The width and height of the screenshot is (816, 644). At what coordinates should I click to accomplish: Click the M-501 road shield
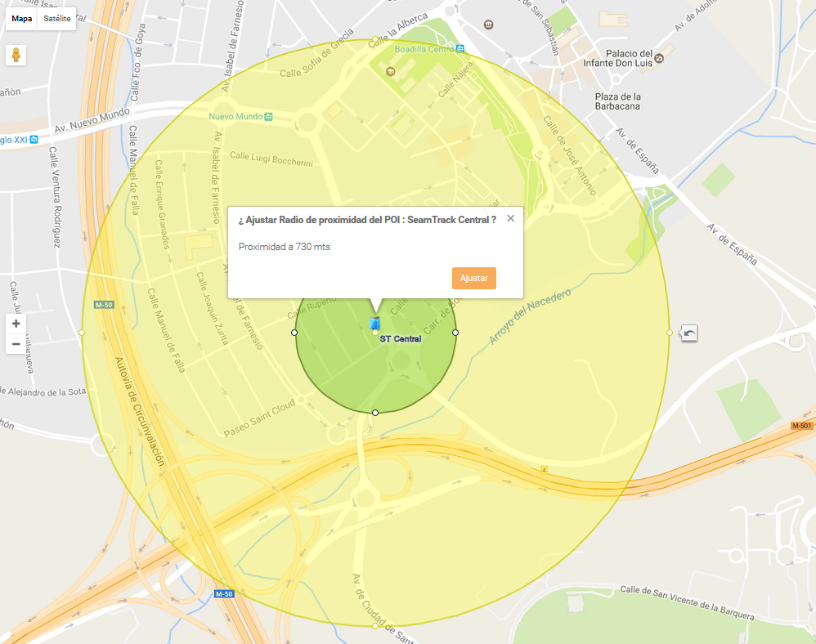click(801, 426)
